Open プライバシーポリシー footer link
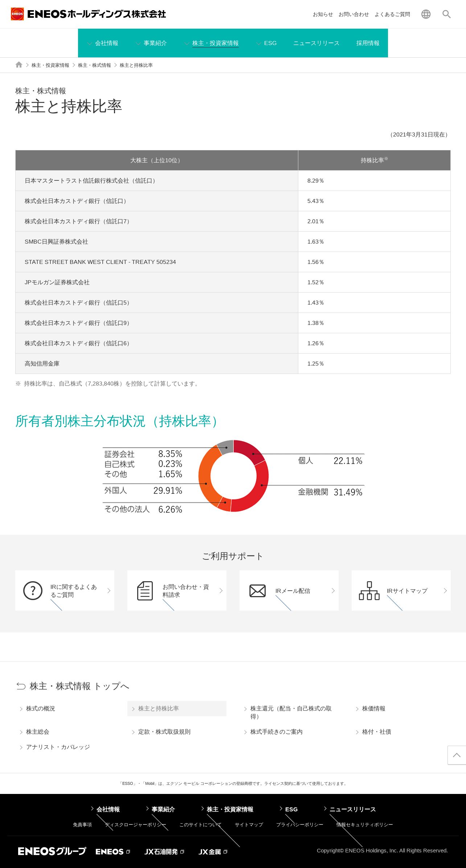Image resolution: width=466 pixels, height=868 pixels. (x=299, y=825)
